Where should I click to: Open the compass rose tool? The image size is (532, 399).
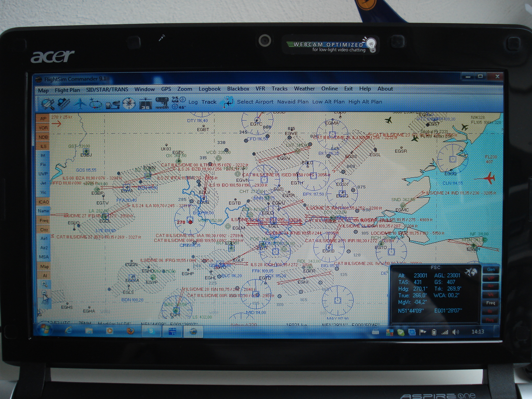(x=129, y=103)
